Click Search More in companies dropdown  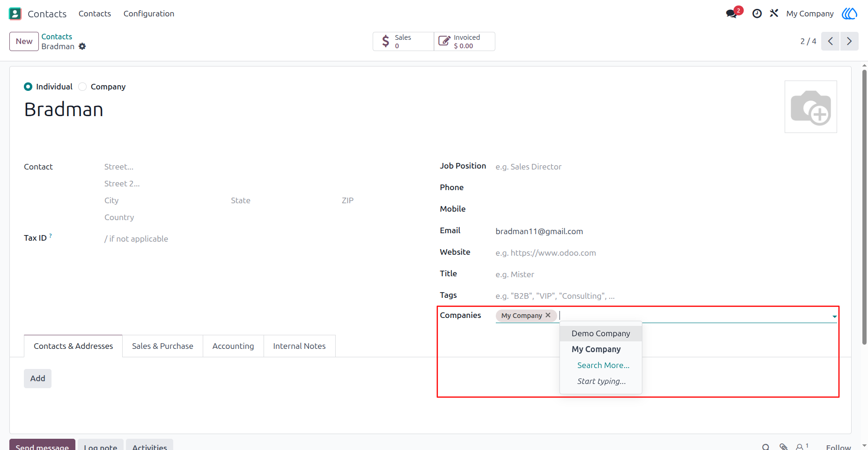[x=603, y=365]
